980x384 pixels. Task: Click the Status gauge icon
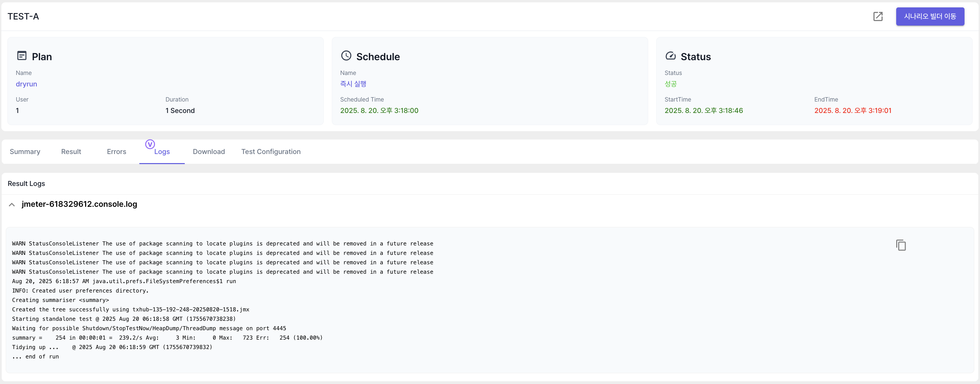[670, 56]
